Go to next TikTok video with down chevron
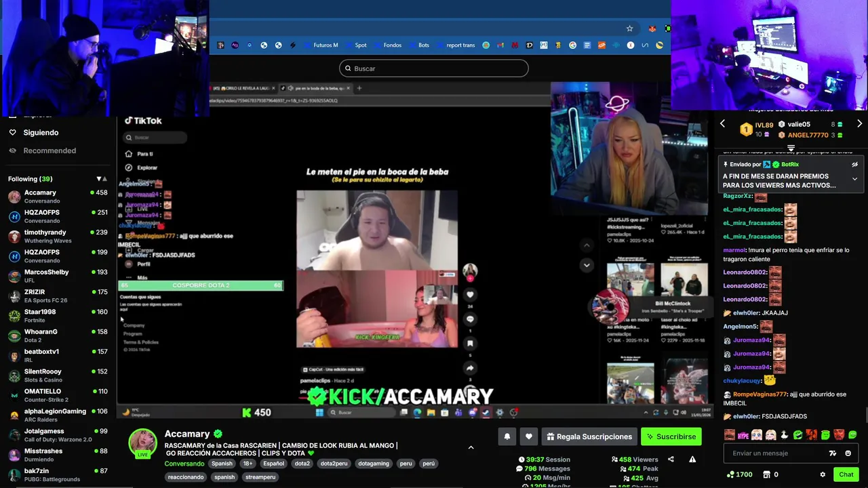 click(x=587, y=265)
